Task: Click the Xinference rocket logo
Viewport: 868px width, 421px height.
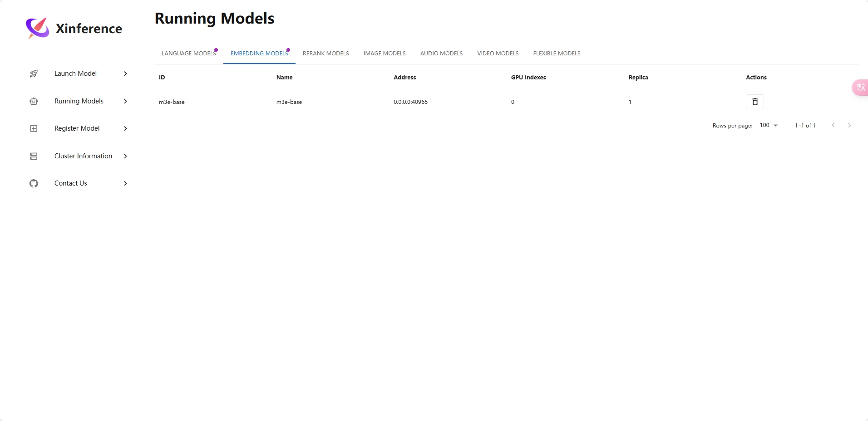Action: click(37, 28)
